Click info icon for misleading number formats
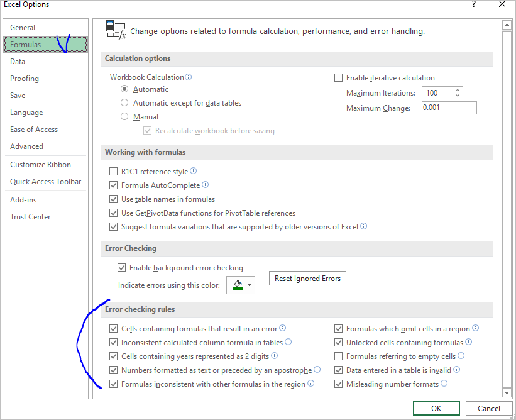Screen dimensions: 516x420 tap(444, 384)
